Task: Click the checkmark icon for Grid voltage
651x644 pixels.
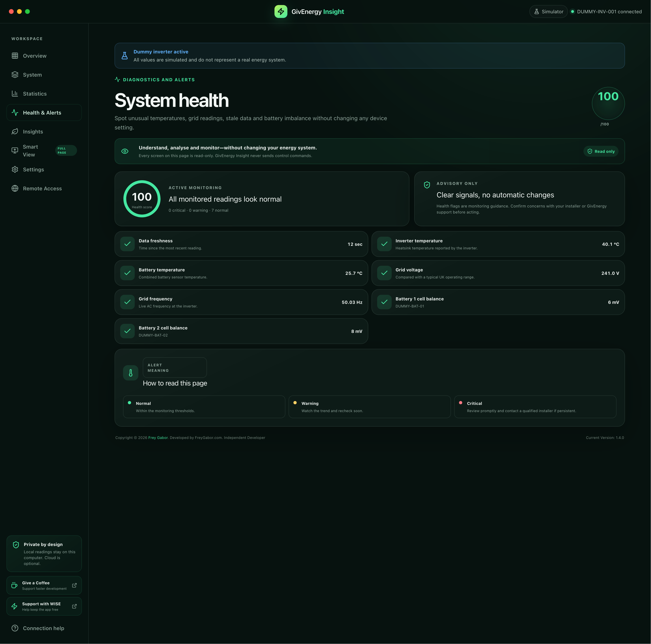Action: [384, 273]
